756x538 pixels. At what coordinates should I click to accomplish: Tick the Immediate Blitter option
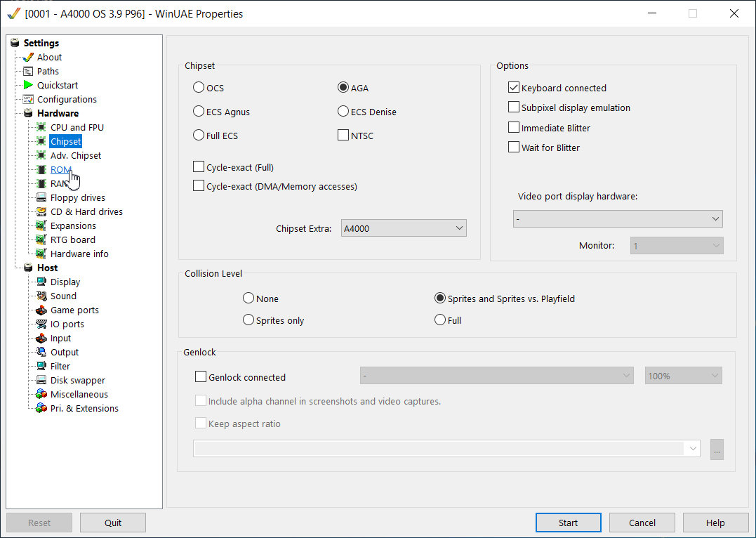click(x=514, y=127)
